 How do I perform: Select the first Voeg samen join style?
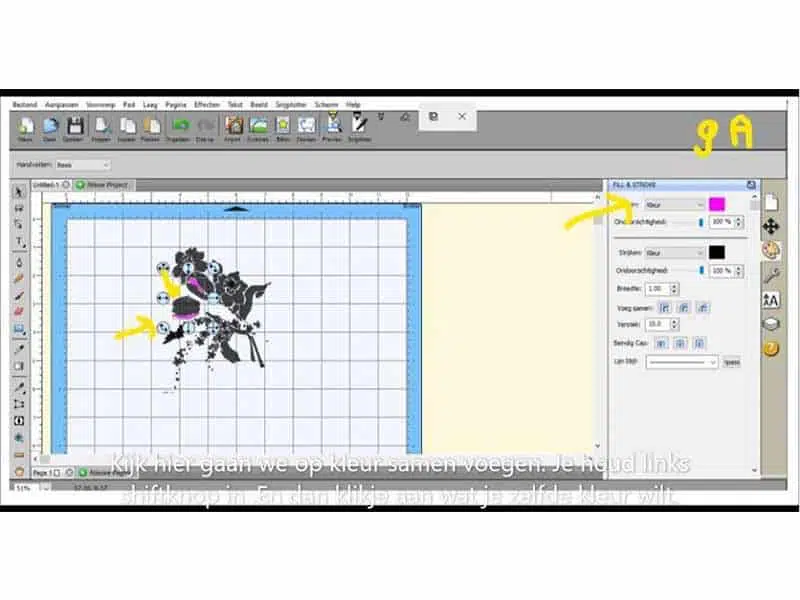664,308
